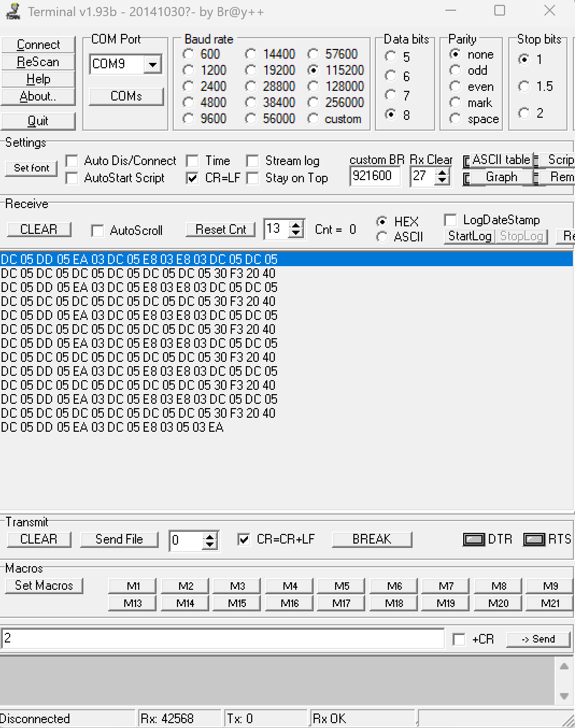Screen dimensions: 575x728
Task: Click the transmit log scrollbar up arrow
Action: tap(564, 667)
